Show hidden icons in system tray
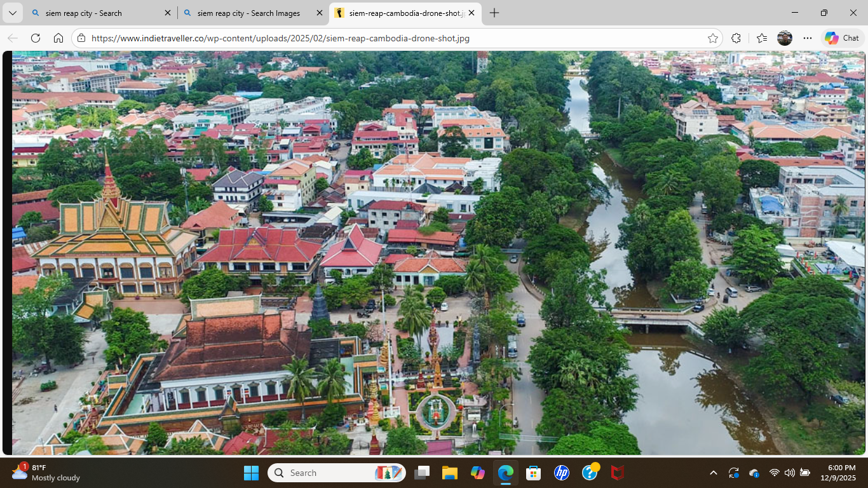Image resolution: width=868 pixels, height=488 pixels. pyautogui.click(x=713, y=473)
